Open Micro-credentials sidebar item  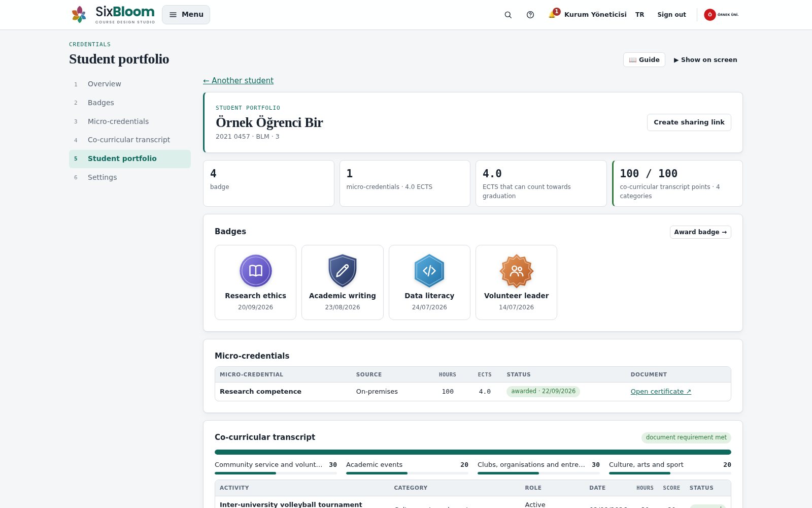point(130,121)
